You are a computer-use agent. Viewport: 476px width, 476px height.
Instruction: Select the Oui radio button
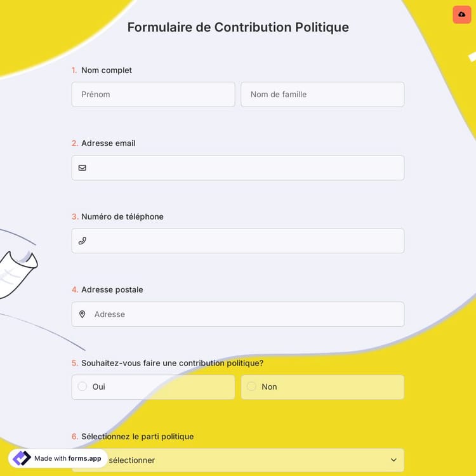click(83, 387)
